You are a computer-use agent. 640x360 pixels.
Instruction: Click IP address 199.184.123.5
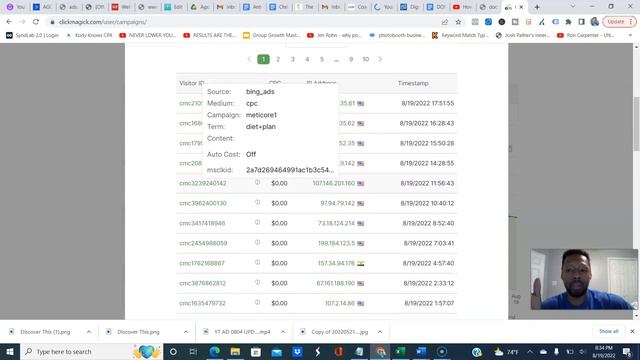(x=336, y=243)
